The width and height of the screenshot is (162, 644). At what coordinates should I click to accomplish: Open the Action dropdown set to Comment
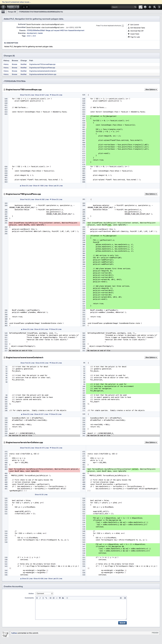click(44, 594)
